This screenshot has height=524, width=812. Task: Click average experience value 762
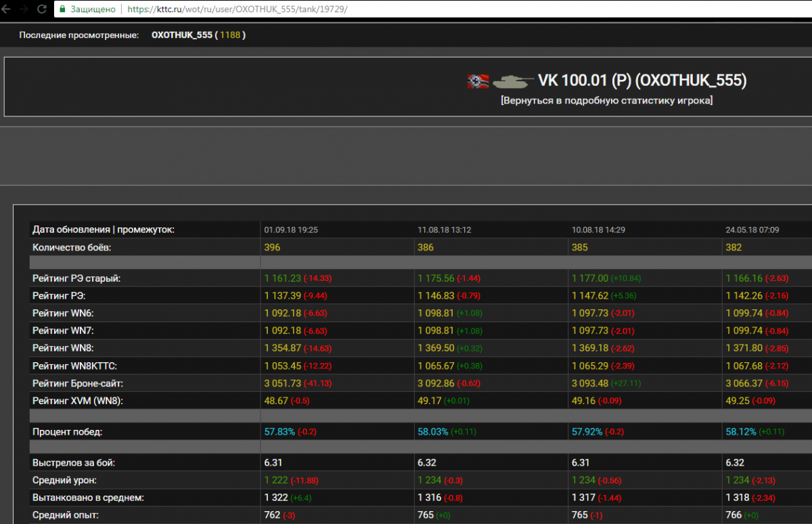pos(271,515)
